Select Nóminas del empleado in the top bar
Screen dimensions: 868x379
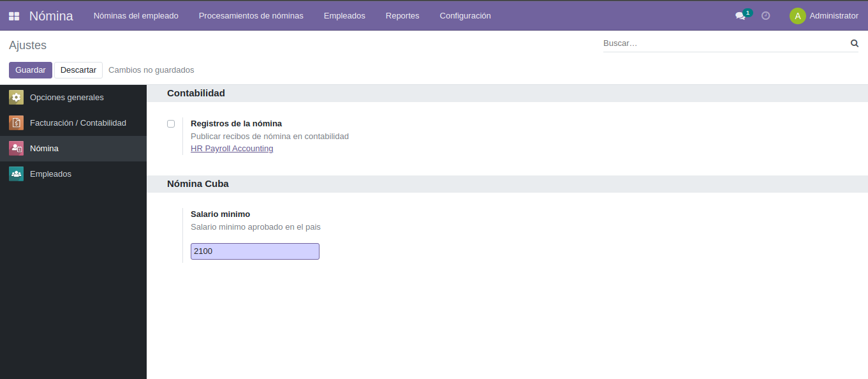pyautogui.click(x=136, y=15)
